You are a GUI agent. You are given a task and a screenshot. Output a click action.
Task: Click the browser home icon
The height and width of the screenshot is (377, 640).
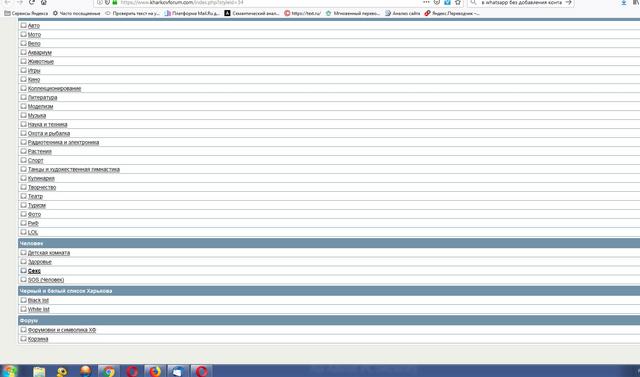tap(44, 2)
